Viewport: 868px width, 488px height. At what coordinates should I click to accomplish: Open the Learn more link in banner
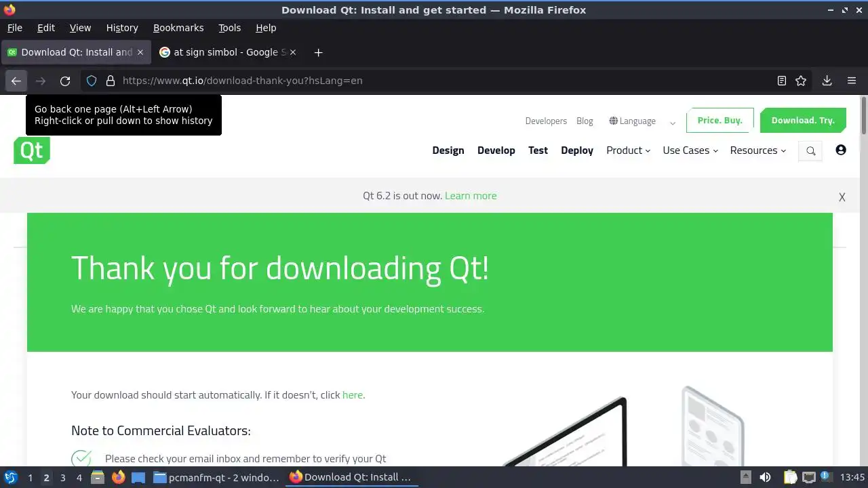pos(471,196)
